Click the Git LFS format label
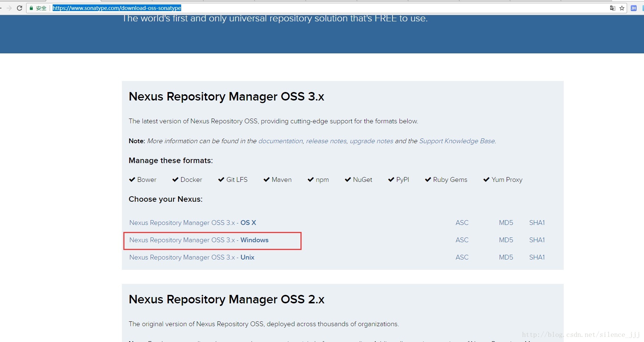The height and width of the screenshot is (342, 644). (237, 180)
